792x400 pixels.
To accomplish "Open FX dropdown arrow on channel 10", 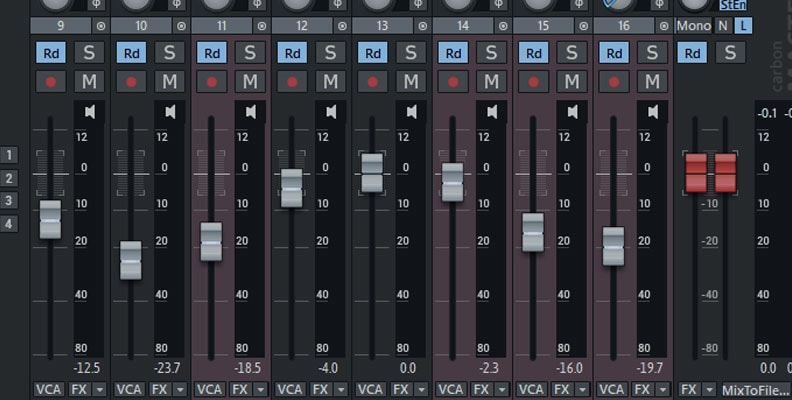I will click(x=180, y=389).
